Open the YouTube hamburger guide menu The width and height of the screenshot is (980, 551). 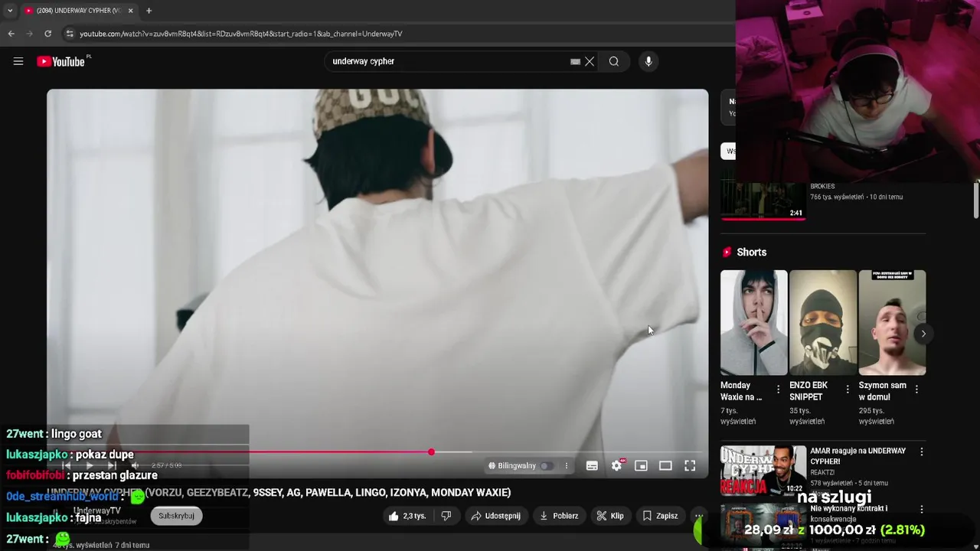click(x=18, y=61)
